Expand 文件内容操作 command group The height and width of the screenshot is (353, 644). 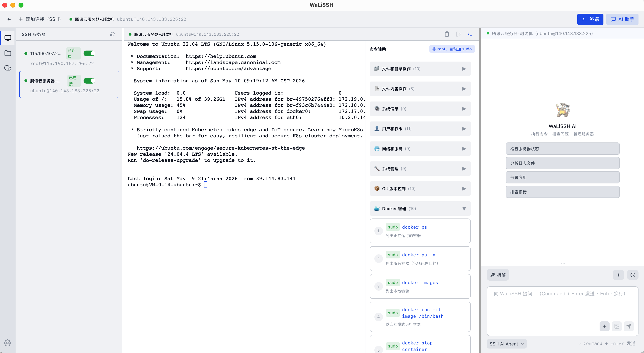point(420,89)
